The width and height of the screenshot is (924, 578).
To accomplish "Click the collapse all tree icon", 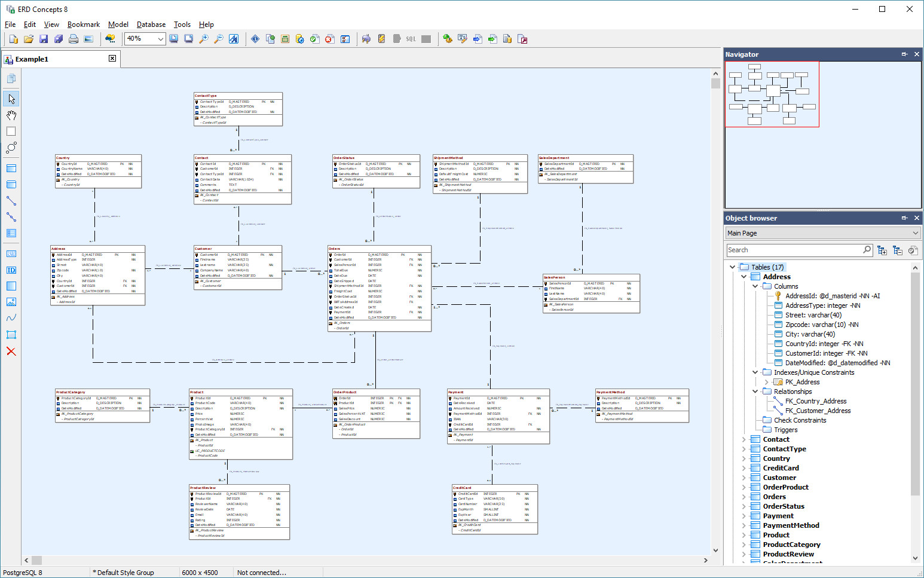I will click(897, 250).
